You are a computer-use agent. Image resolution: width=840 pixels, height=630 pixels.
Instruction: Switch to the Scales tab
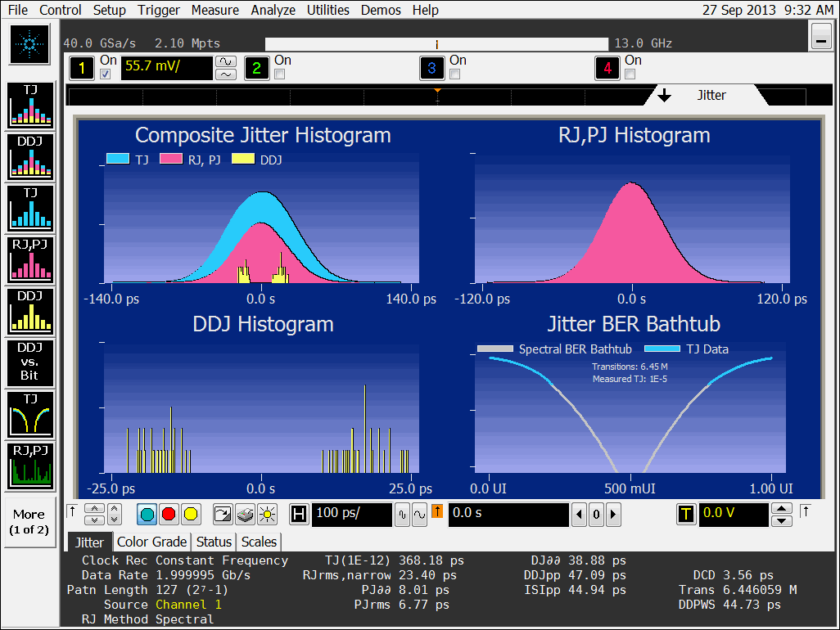(259, 542)
